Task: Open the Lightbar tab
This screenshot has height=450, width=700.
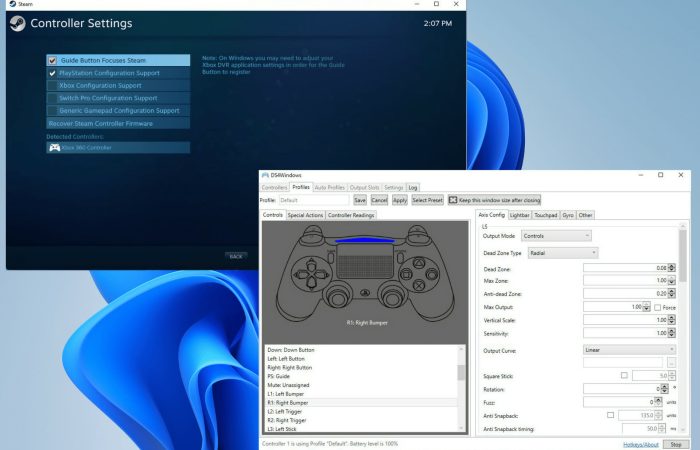Action: 520,215
